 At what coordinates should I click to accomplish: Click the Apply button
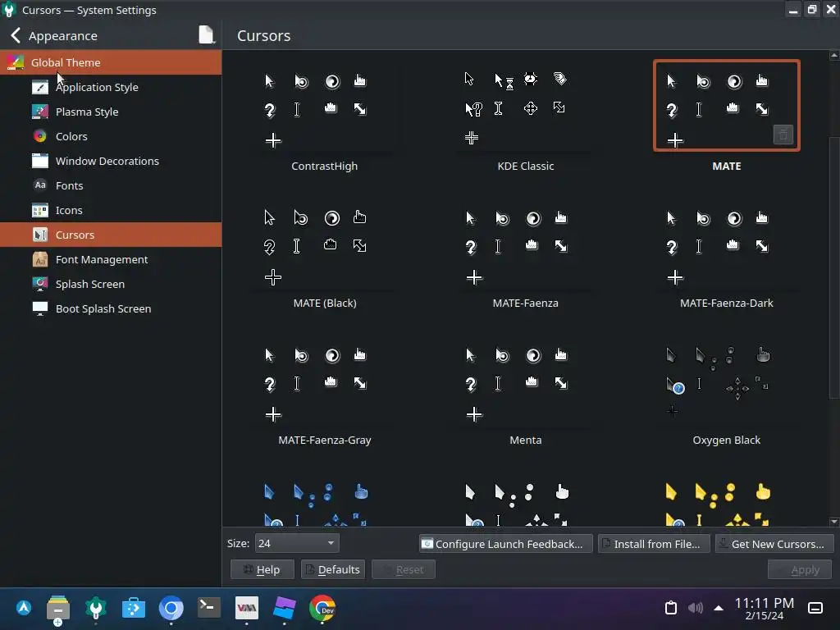point(799,569)
